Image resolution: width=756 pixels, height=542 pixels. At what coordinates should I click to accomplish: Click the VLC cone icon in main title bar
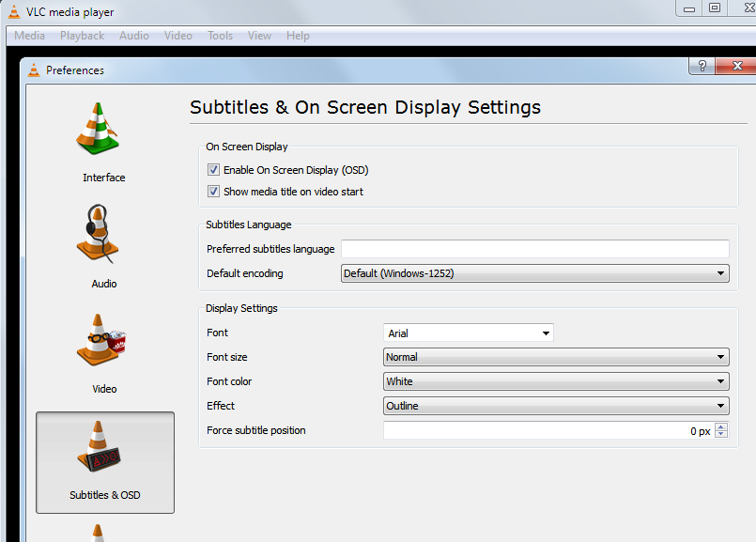(14, 12)
